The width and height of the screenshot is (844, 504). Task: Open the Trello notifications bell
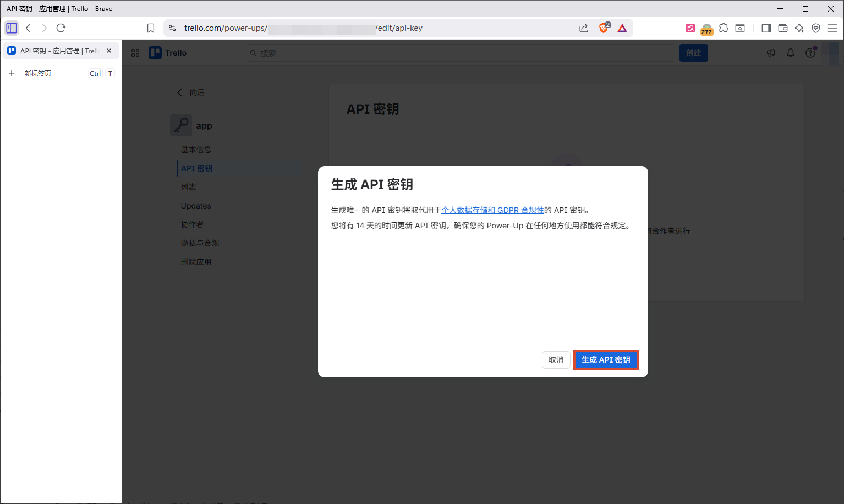[x=791, y=53]
